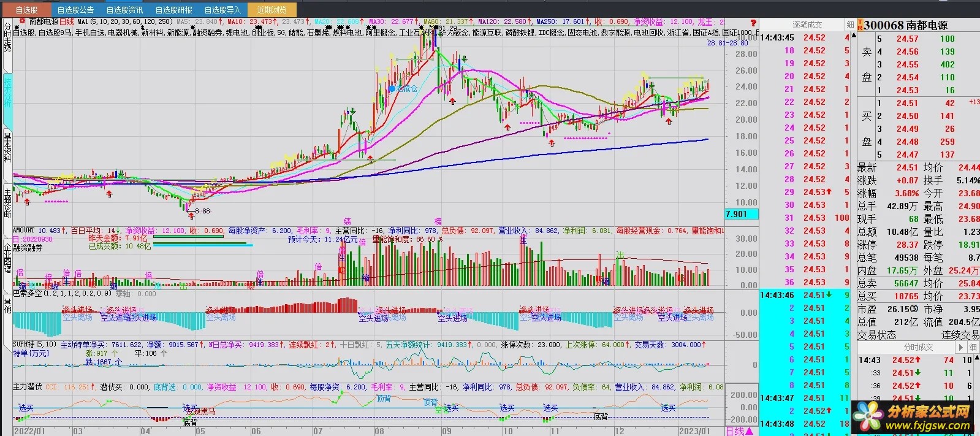Viewport: 980px width, 436px height.
Task: Click sell level 4 price 24.56
Action: click(907, 51)
